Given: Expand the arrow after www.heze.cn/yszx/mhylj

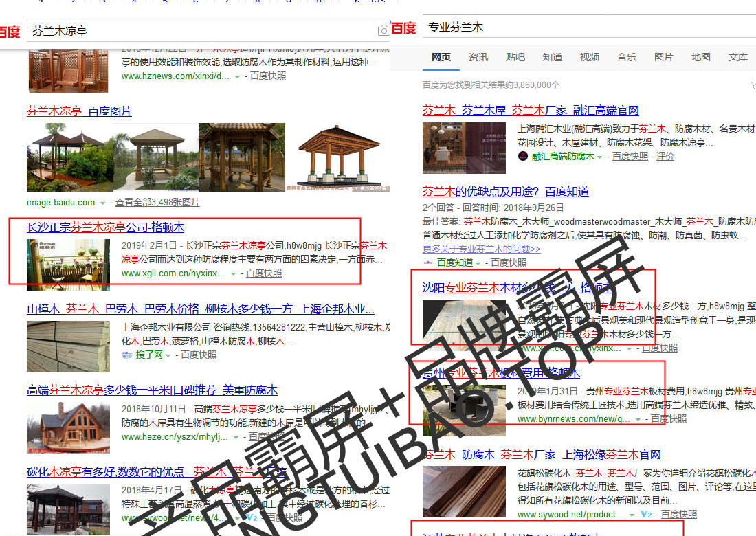Looking at the screenshot, I should pyautogui.click(x=236, y=437).
